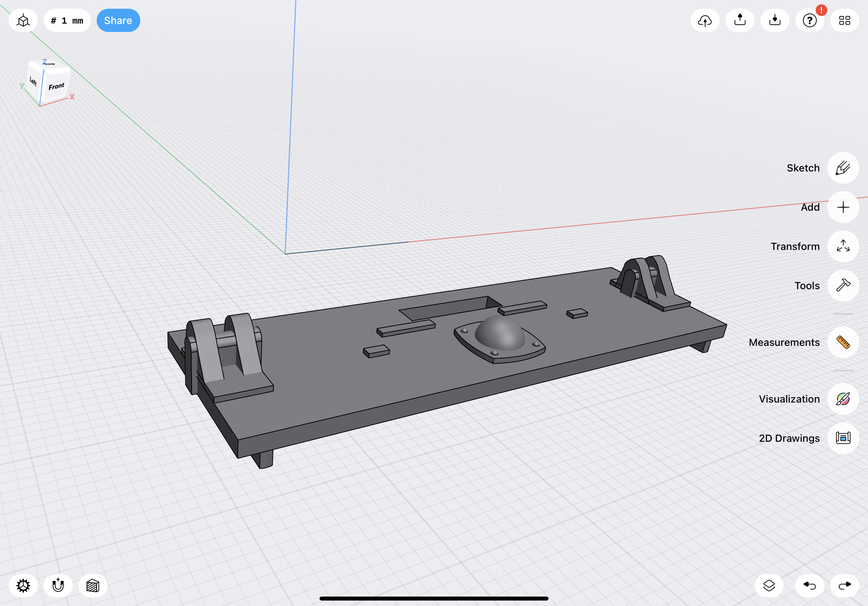Redo the last action
Viewport: 868px width, 606px height.
(845, 586)
